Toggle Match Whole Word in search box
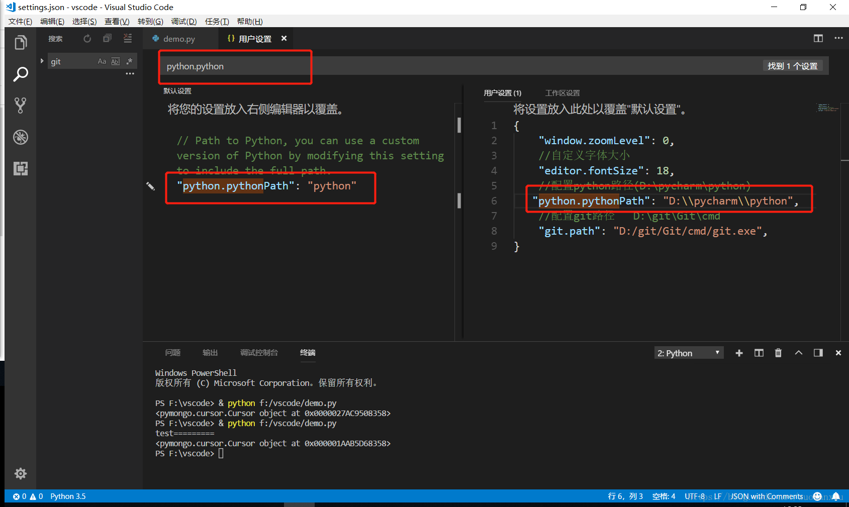Image resolution: width=849 pixels, height=507 pixels. pos(115,61)
